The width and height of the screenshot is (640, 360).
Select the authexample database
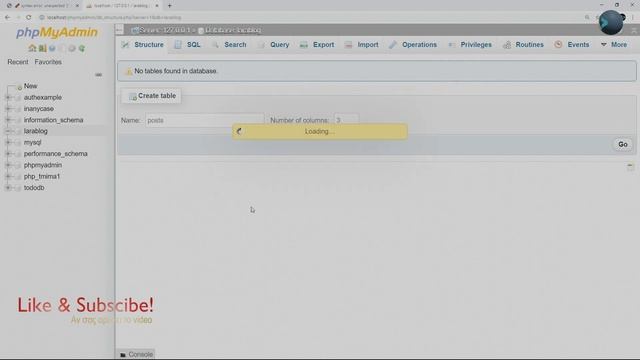(x=43, y=98)
